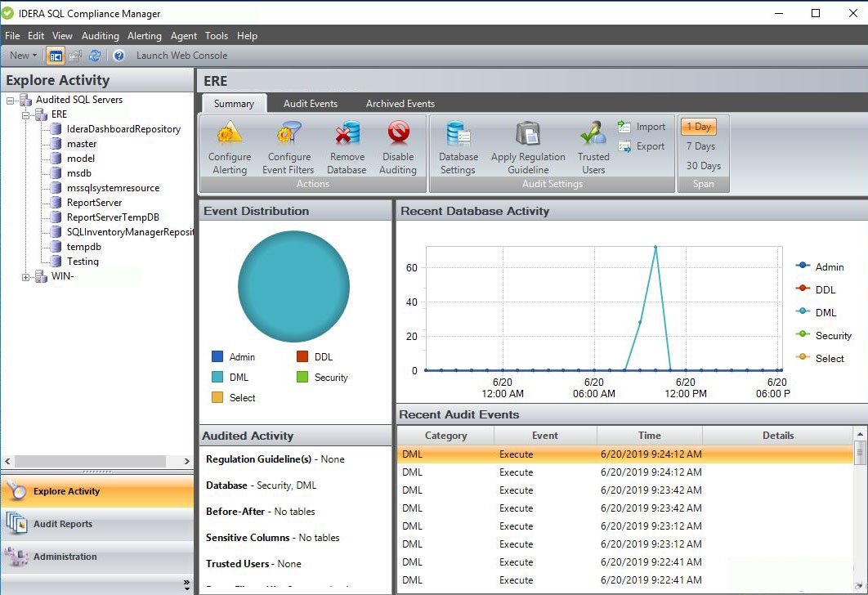Sort by the Time column header
The height and width of the screenshot is (595, 868).
[x=649, y=436]
